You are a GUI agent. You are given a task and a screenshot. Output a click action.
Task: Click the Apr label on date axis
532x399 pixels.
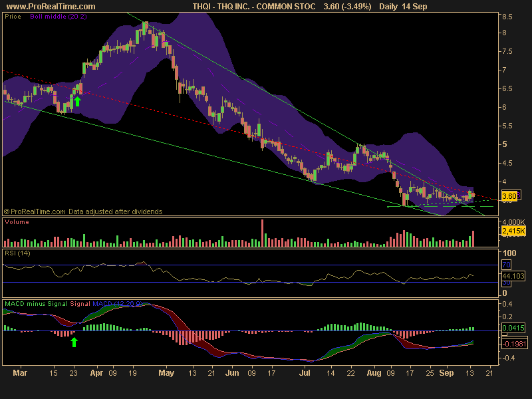point(96,373)
